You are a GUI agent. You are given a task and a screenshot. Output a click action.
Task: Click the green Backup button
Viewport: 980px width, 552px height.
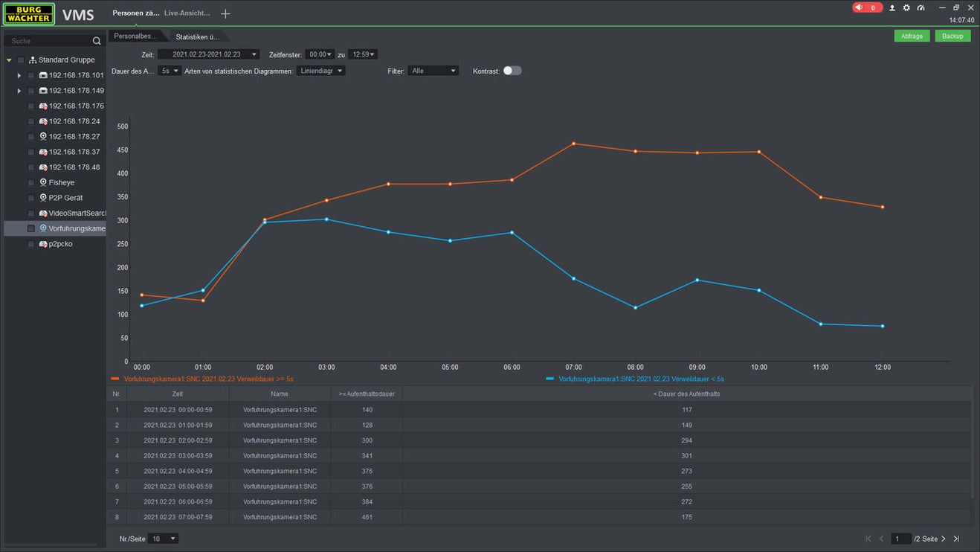[x=952, y=36]
